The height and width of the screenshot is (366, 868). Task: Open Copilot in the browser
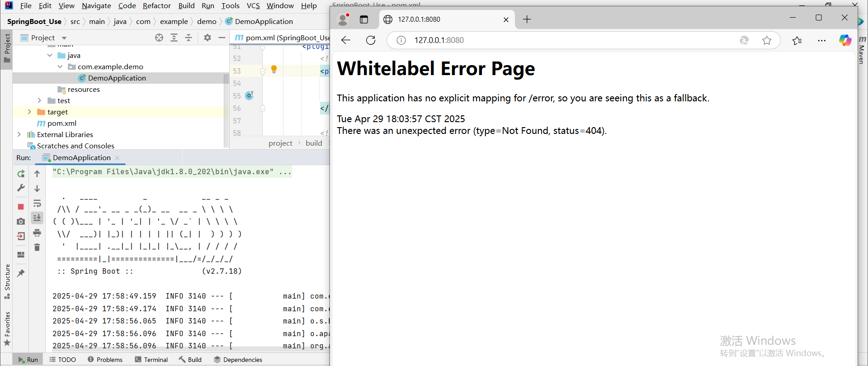(845, 40)
